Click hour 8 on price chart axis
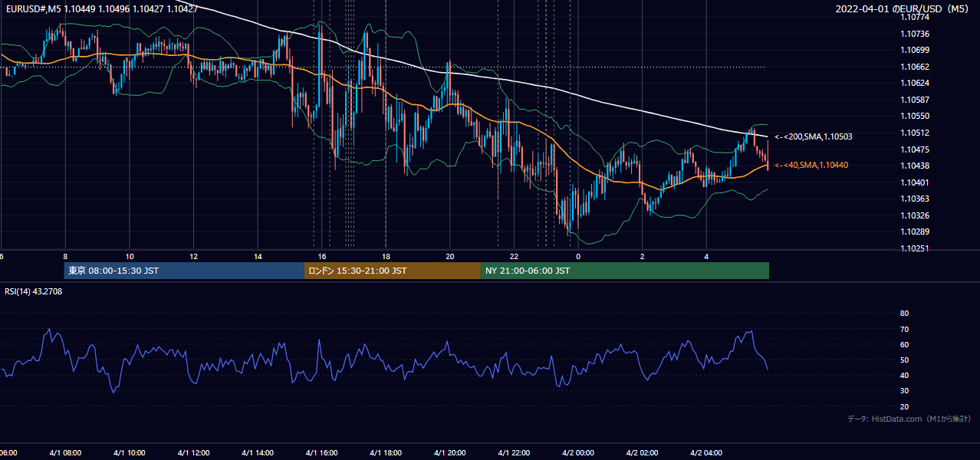Image resolution: width=980 pixels, height=460 pixels. (x=65, y=256)
